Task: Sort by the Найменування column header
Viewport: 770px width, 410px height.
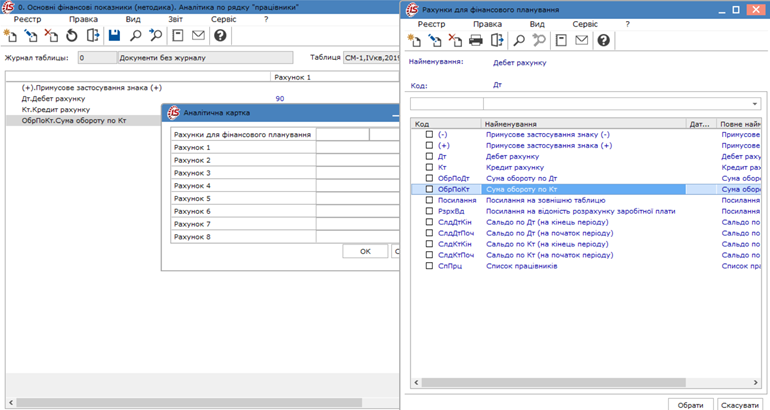Action: coord(583,124)
